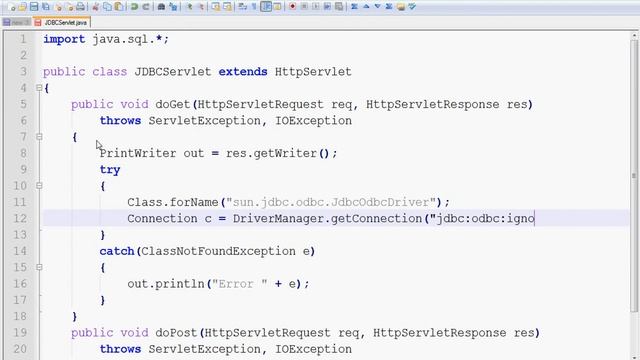This screenshot has width=640, height=360.
Task: Close all documents with the Close All icon
Action: point(69,7)
